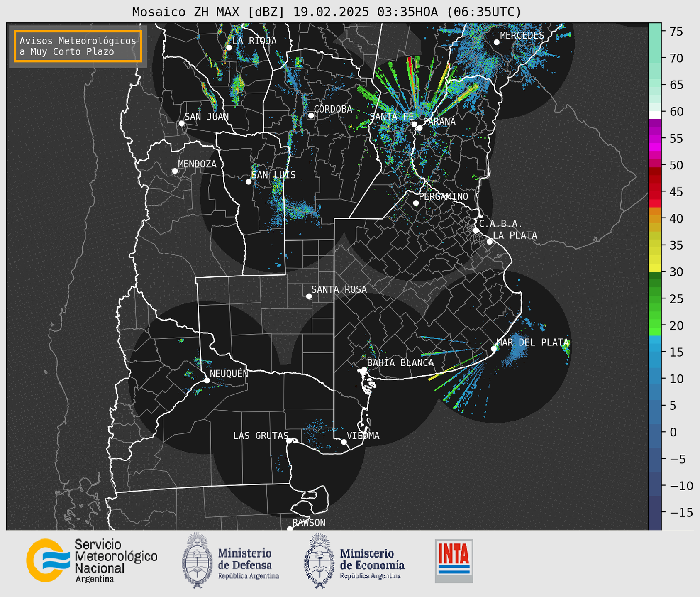This screenshot has width=700, height=597.
Task: Select the San Luis city marker
Action: [x=249, y=182]
